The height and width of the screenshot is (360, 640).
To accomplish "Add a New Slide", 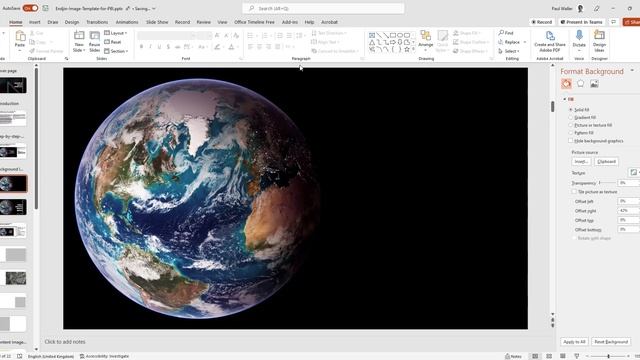I will click(x=79, y=41).
